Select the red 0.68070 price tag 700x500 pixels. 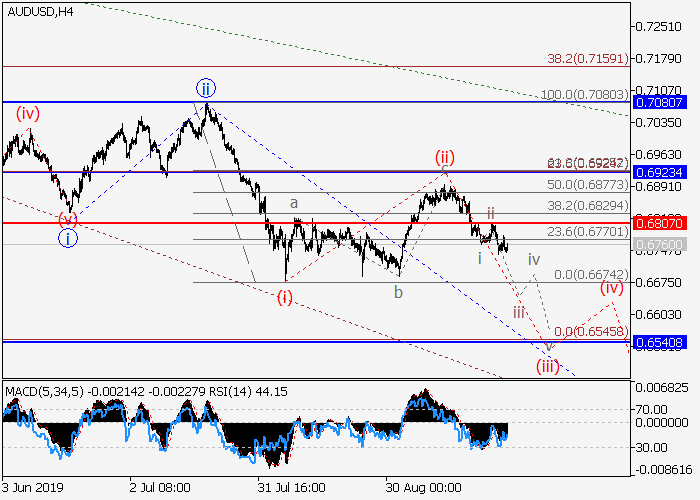click(658, 222)
